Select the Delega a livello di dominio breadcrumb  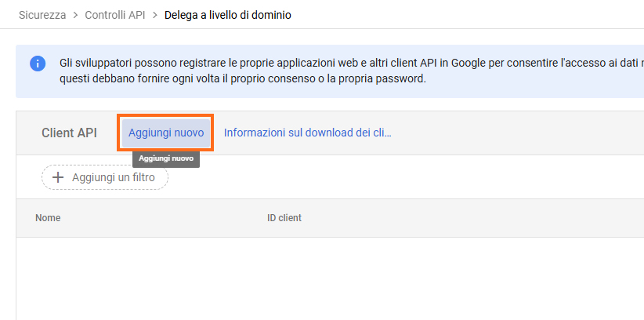tap(228, 15)
